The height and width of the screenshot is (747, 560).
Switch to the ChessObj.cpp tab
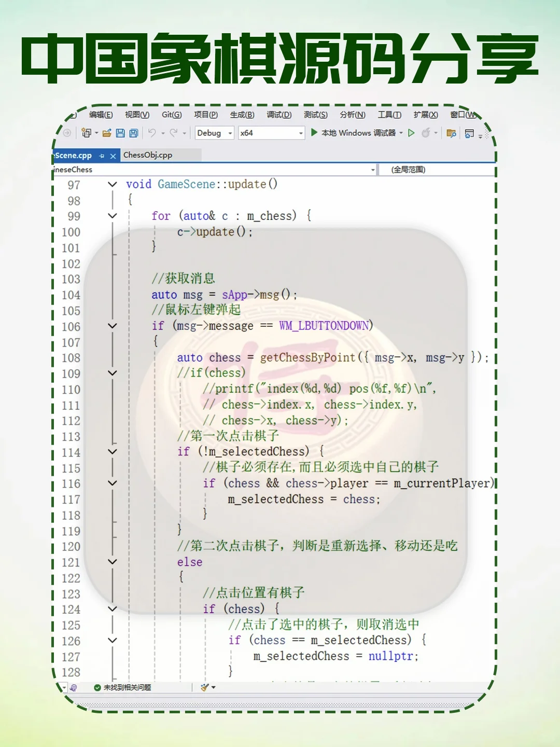(x=161, y=155)
